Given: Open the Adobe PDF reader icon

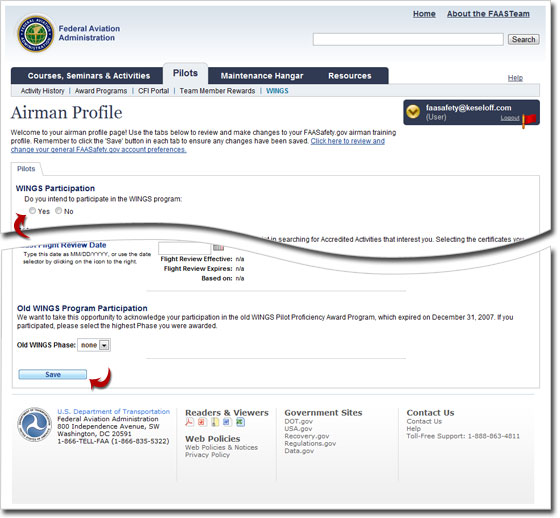Looking at the screenshot, I should click(189, 422).
